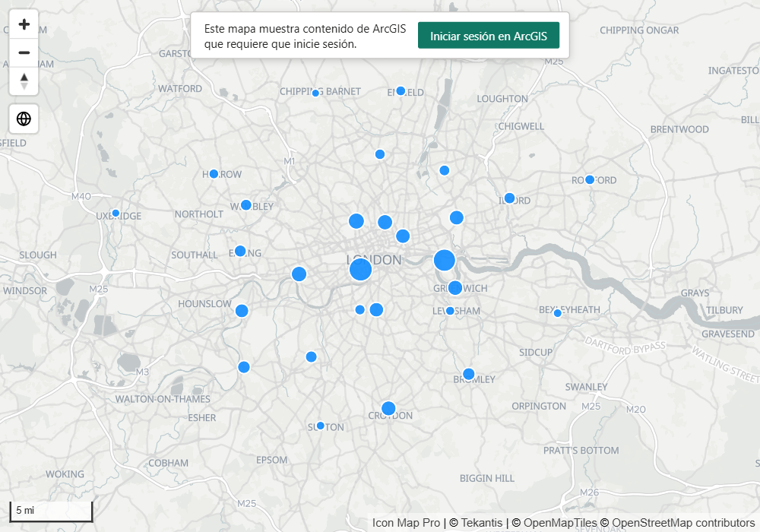This screenshot has height=532, width=760.
Task: Click Iniciar sesión en ArcGIS button
Action: point(489,36)
